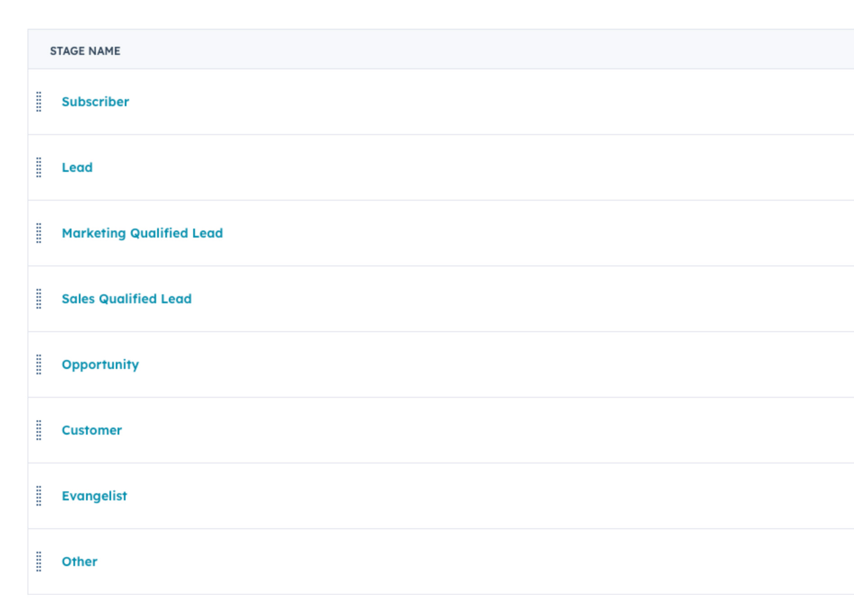Open the Evangelist stage

coord(95,495)
